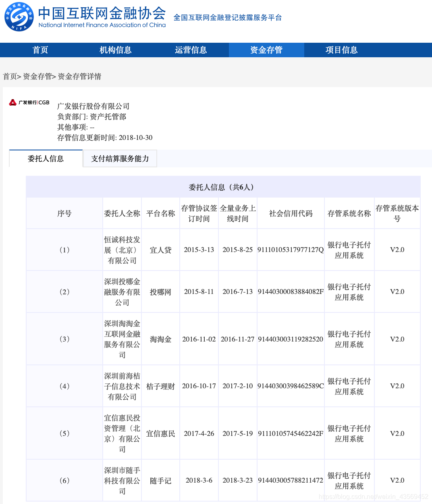Select the 宜人贷 platform cell
Image resolution: width=432 pixels, height=504 pixels.
tap(161, 250)
